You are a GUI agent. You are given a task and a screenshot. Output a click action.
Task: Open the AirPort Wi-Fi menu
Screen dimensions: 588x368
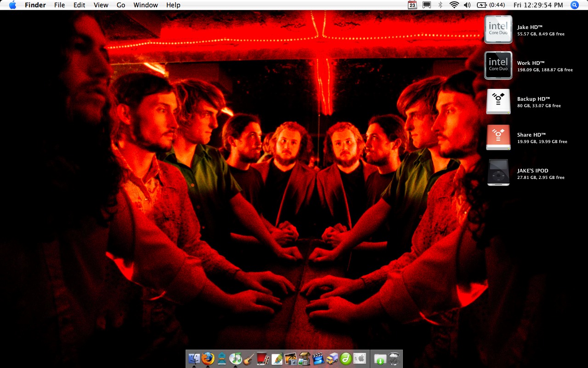pos(454,5)
